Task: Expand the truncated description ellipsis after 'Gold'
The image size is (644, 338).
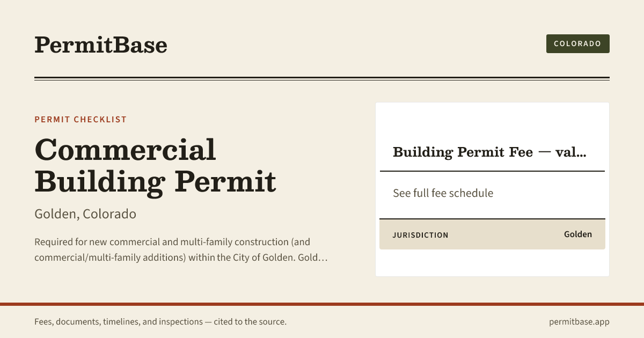Action: pos(323,258)
